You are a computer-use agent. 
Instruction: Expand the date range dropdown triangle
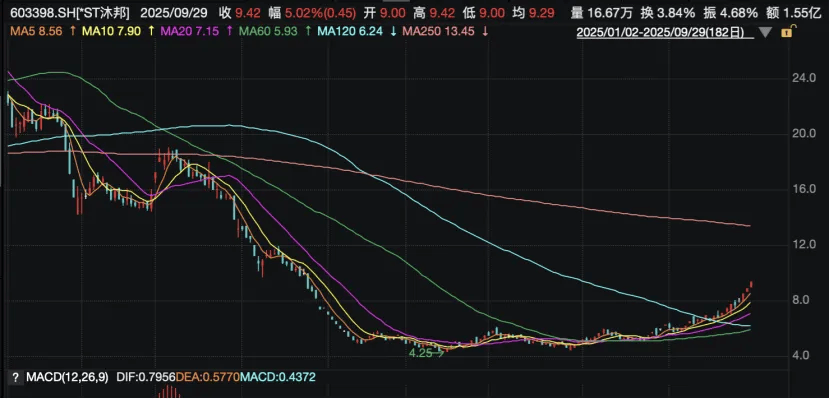(765, 33)
